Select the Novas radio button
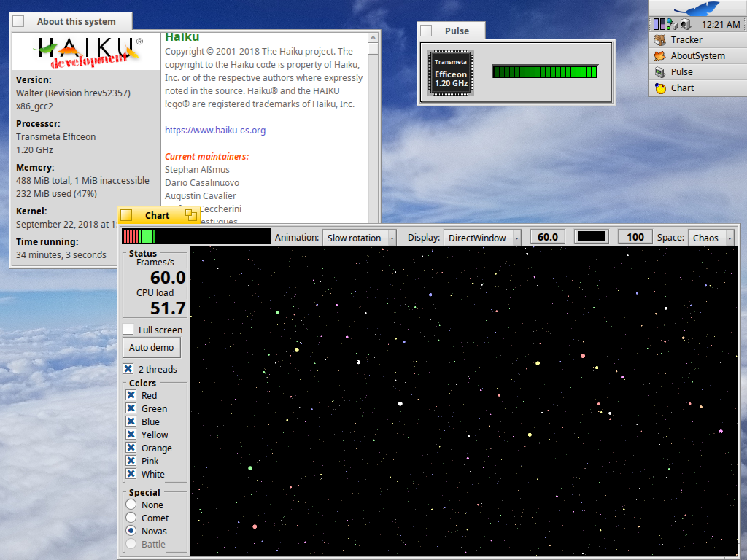 (131, 531)
